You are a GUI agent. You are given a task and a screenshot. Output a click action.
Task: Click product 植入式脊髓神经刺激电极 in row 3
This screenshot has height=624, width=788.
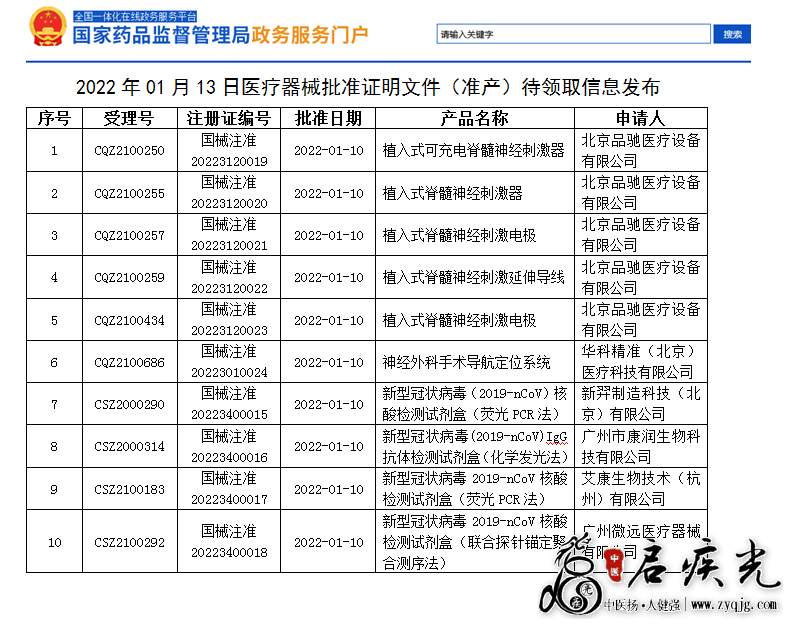point(459,236)
